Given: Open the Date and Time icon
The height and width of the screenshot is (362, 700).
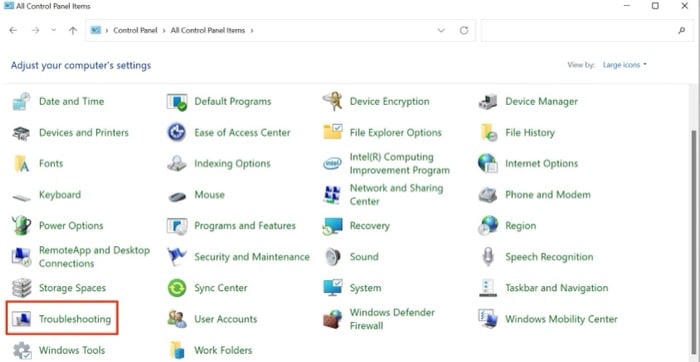Looking at the screenshot, I should 21,101.
